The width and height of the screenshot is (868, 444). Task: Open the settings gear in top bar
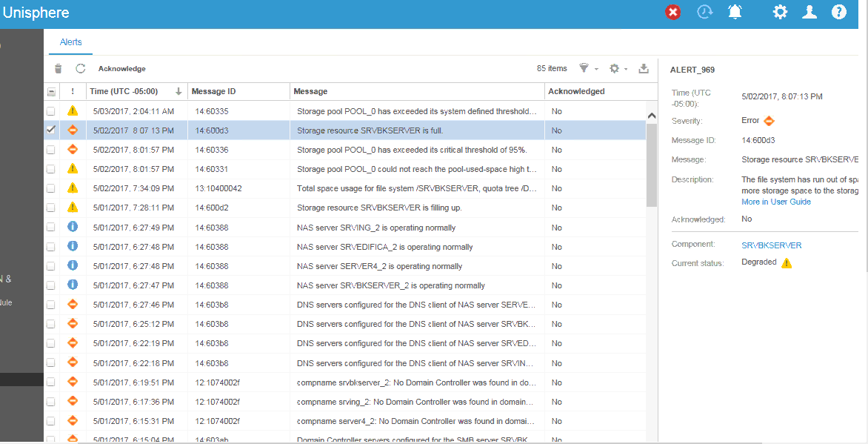point(780,12)
